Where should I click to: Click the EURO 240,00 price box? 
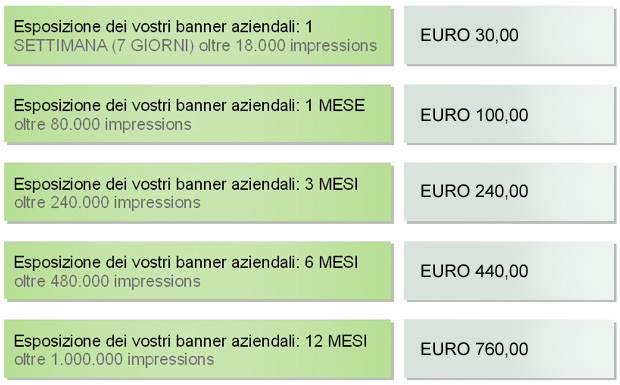point(509,192)
